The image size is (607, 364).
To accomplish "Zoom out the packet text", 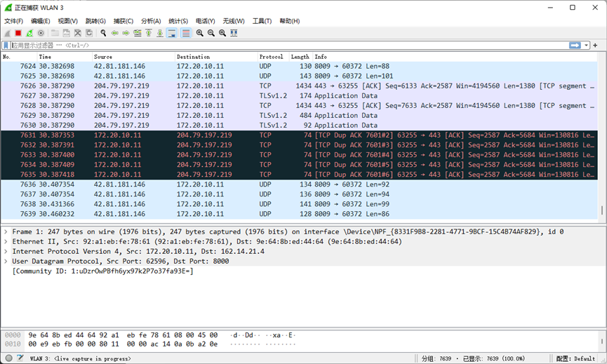I will [211, 33].
